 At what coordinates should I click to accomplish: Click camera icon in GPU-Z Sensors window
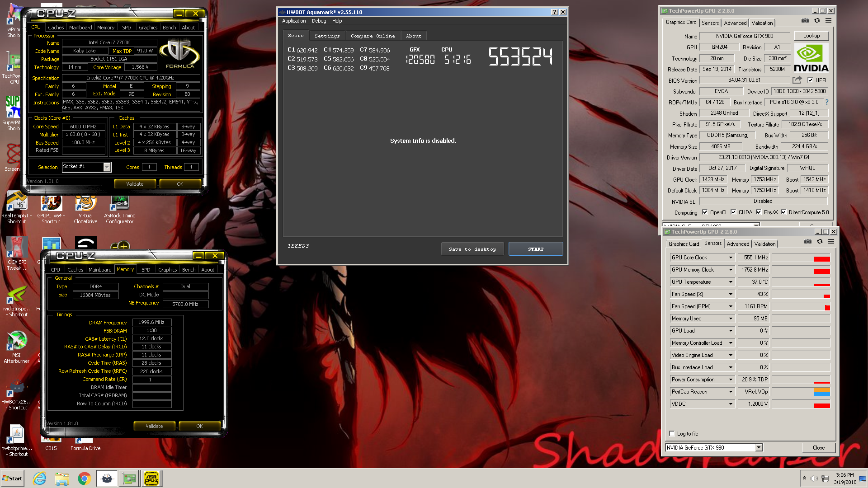pyautogui.click(x=808, y=242)
